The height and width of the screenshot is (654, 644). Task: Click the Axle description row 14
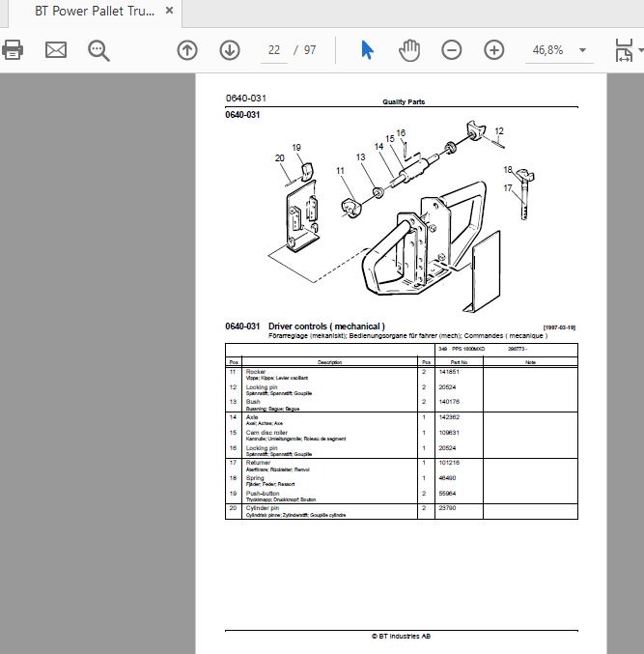coord(252,417)
